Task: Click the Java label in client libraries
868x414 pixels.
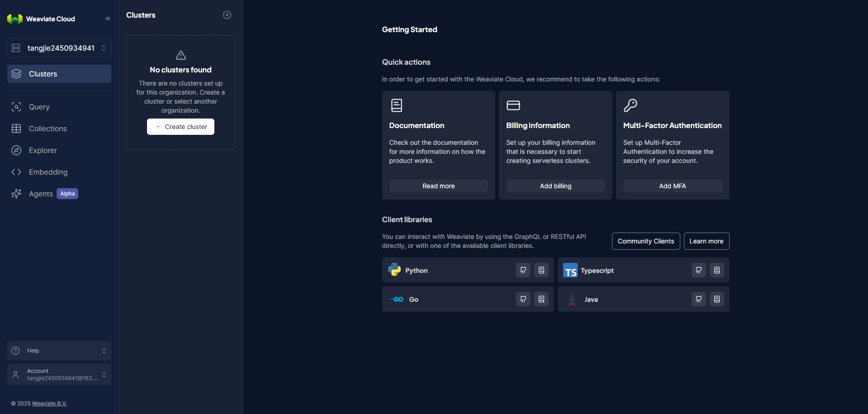Action: click(591, 300)
